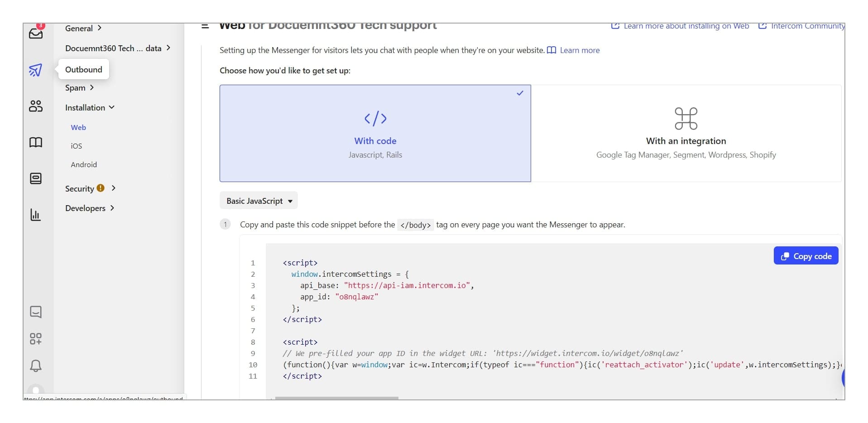Select Web under Installation
868x423 pixels.
[x=78, y=127]
